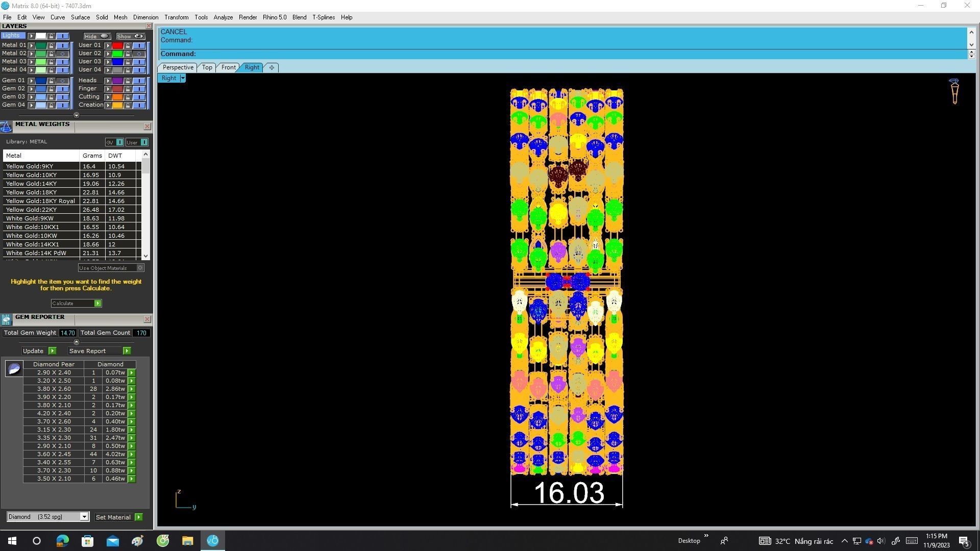The image size is (980, 551).
Task: Toggle Use Object Materials option
Action: pos(140,268)
